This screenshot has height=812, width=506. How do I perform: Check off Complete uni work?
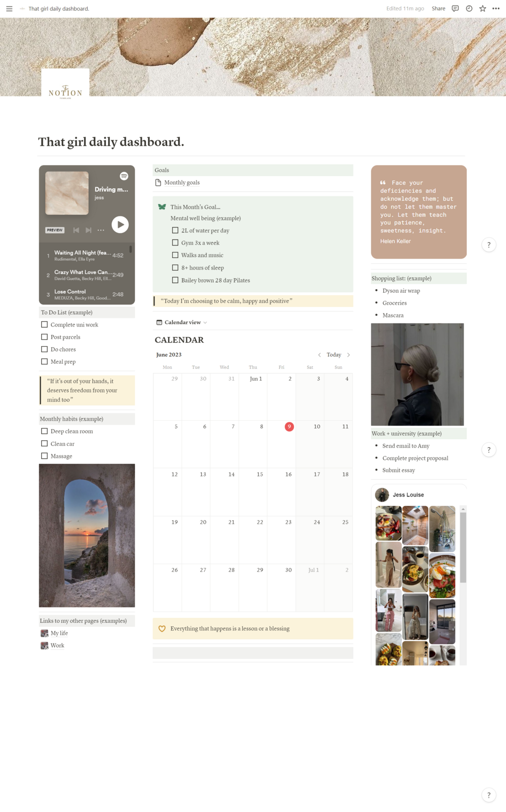coord(44,324)
